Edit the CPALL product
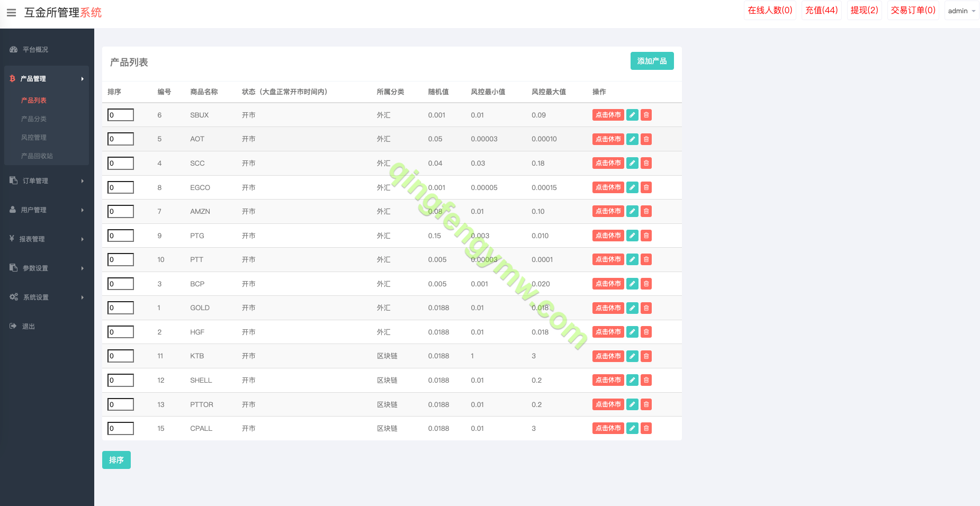This screenshot has height=506, width=980. coord(632,428)
